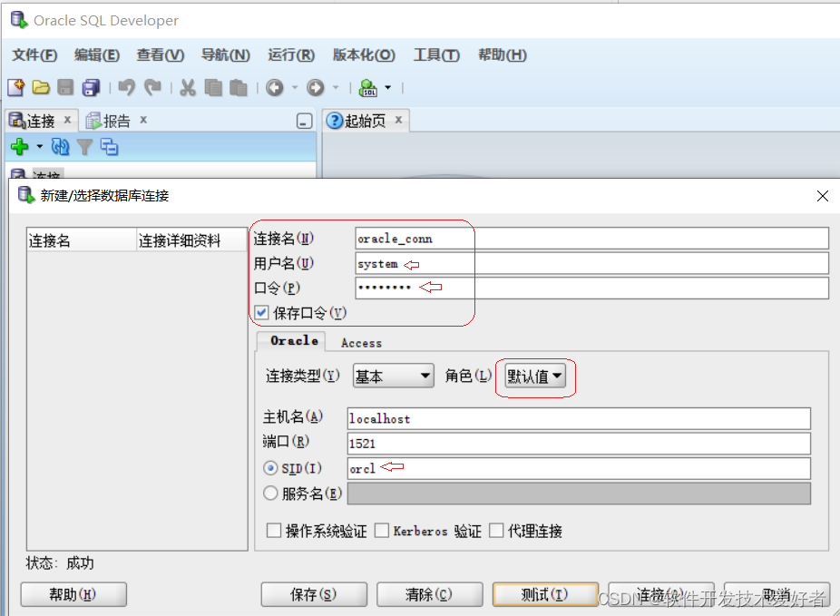The height and width of the screenshot is (616, 840).
Task: Close the 起始页 tab
Action: [398, 120]
